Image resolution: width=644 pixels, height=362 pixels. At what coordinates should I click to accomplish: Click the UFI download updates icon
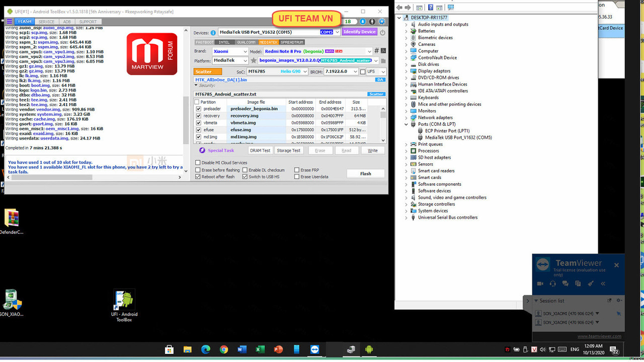362,22
